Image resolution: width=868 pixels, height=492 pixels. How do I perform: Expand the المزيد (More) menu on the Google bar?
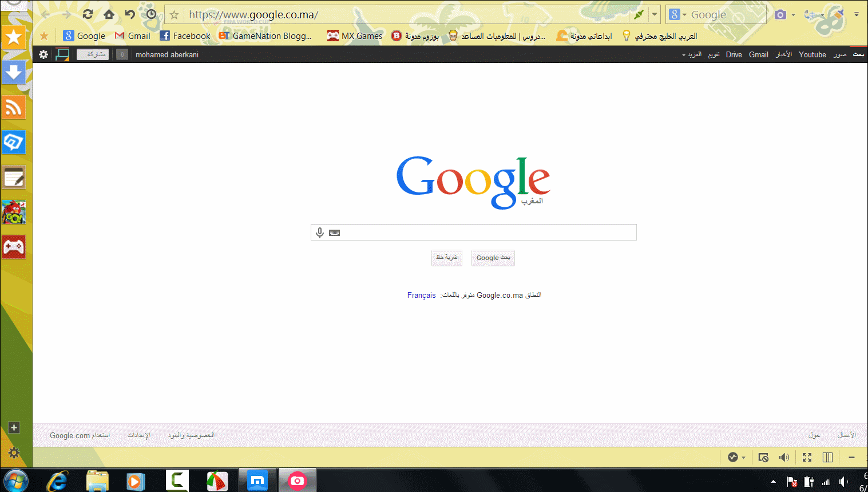(692, 54)
